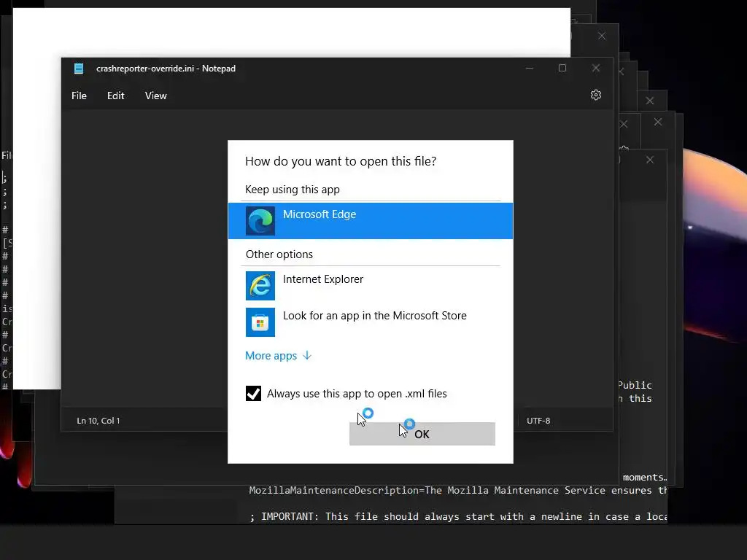Expand the More apps list

coord(278,356)
